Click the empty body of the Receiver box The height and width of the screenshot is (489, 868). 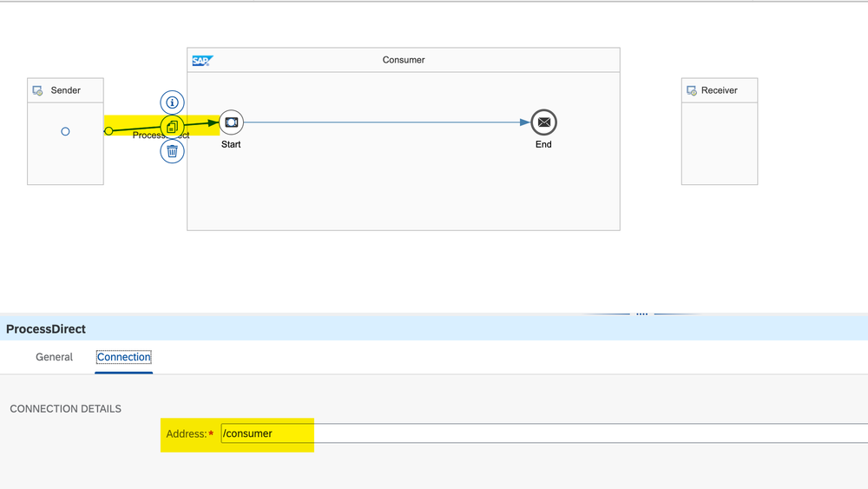click(x=719, y=143)
